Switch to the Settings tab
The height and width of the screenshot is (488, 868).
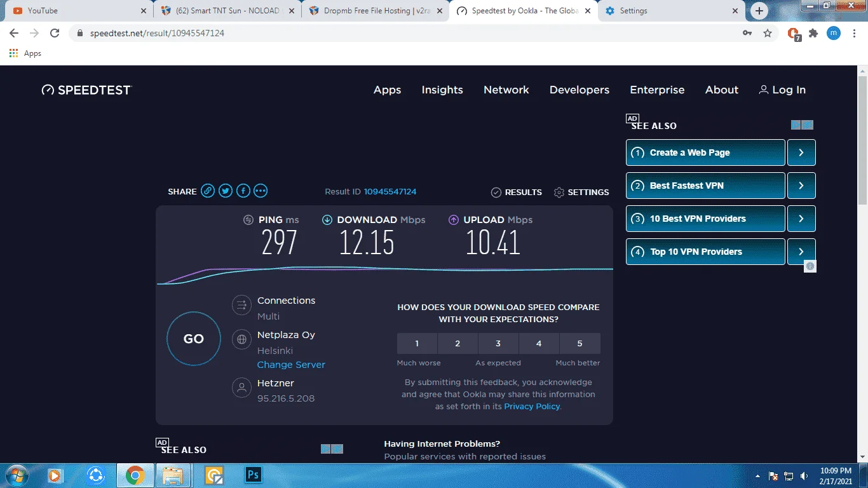672,11
